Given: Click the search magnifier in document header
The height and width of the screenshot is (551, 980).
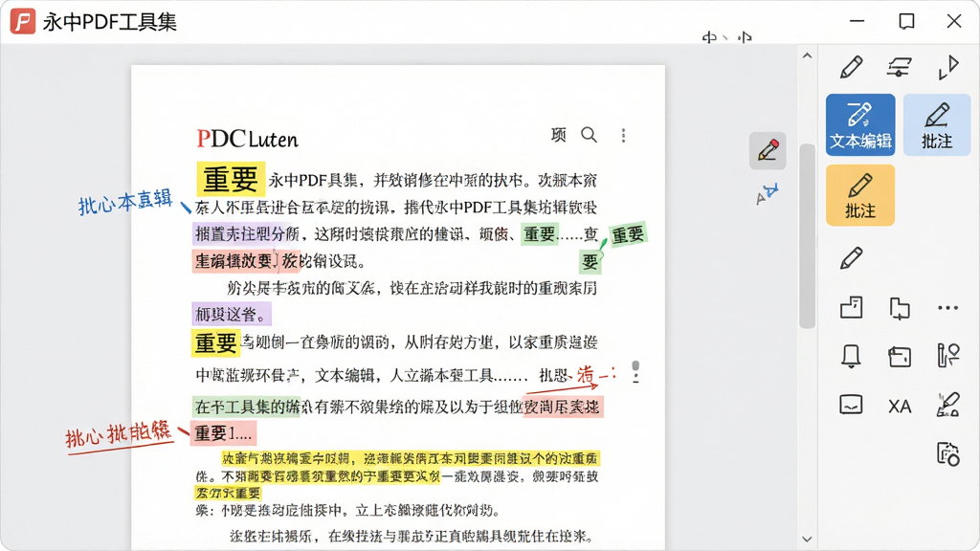Looking at the screenshot, I should tap(589, 135).
